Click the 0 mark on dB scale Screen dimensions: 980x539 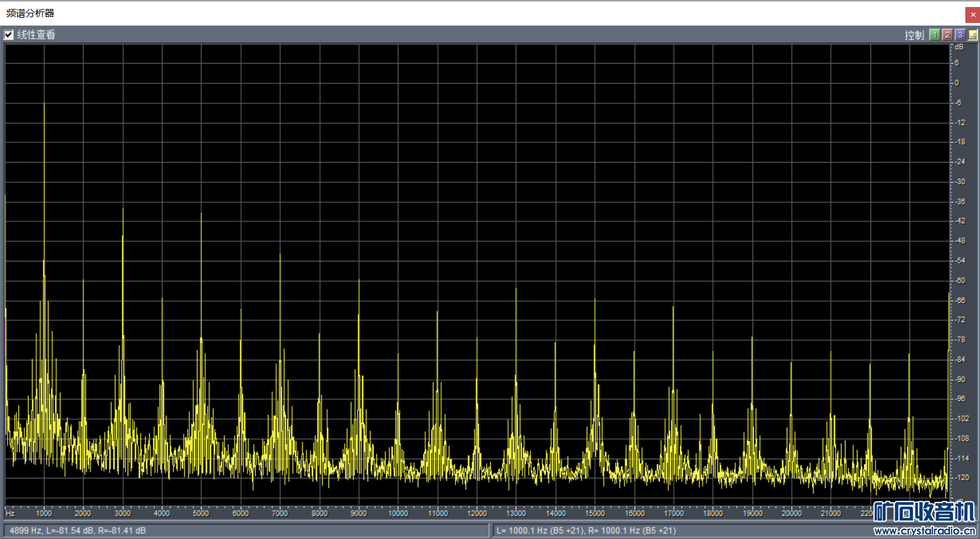pos(956,83)
